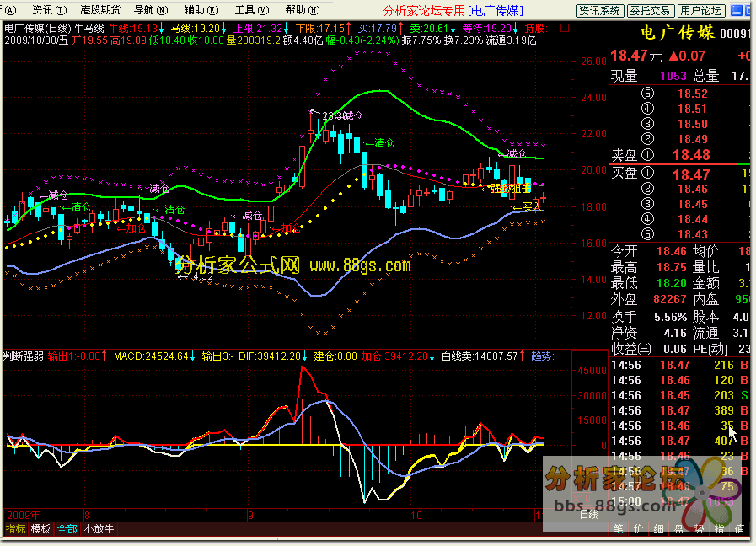Viewport: 756px width, 546px height.
Task: Click the month 10 marker on time axis
Action: tap(416, 515)
